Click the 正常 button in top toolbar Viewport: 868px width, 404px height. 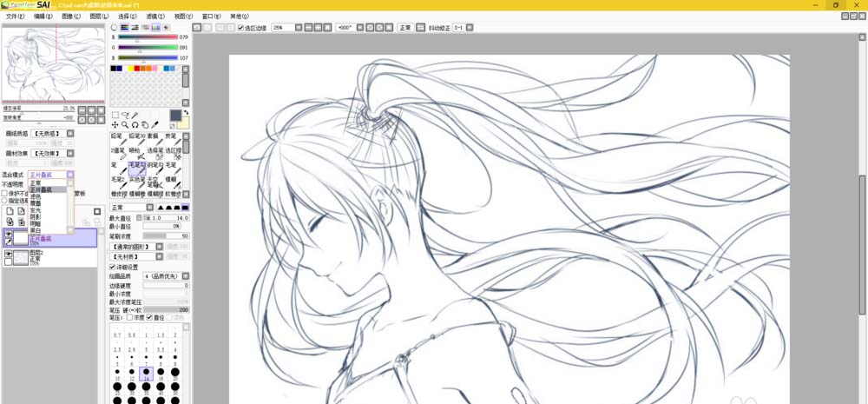(x=405, y=27)
